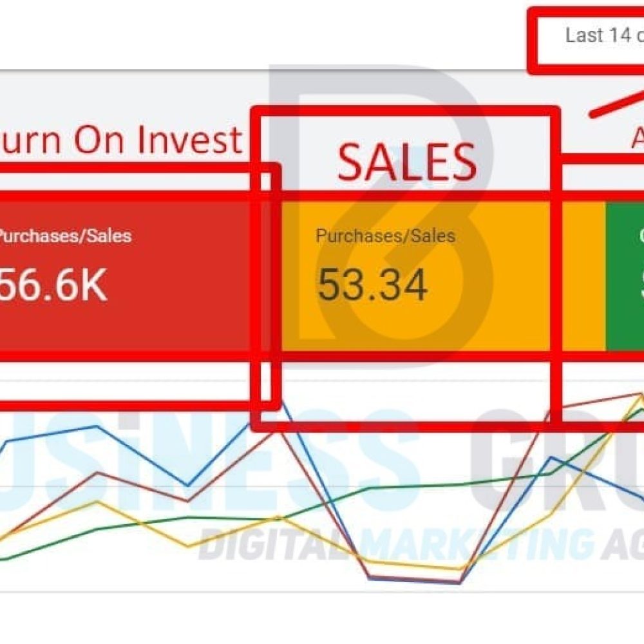Click the yellow line's lowest dip point
This screenshot has height=644, width=644.
(x=459, y=569)
